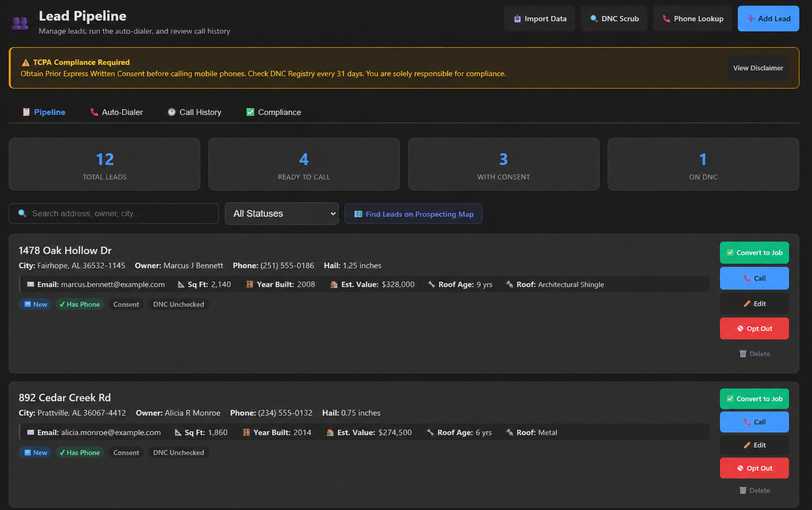
Task: Click the On DNC stat card
Action: [703, 164]
